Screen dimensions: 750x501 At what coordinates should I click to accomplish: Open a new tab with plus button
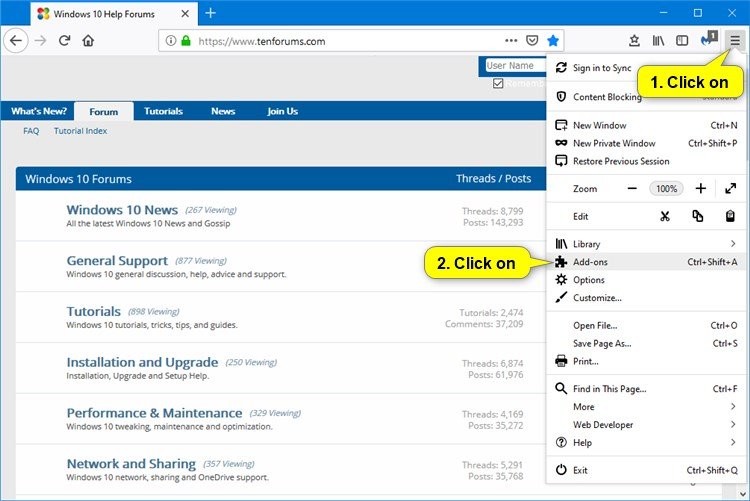pos(210,13)
